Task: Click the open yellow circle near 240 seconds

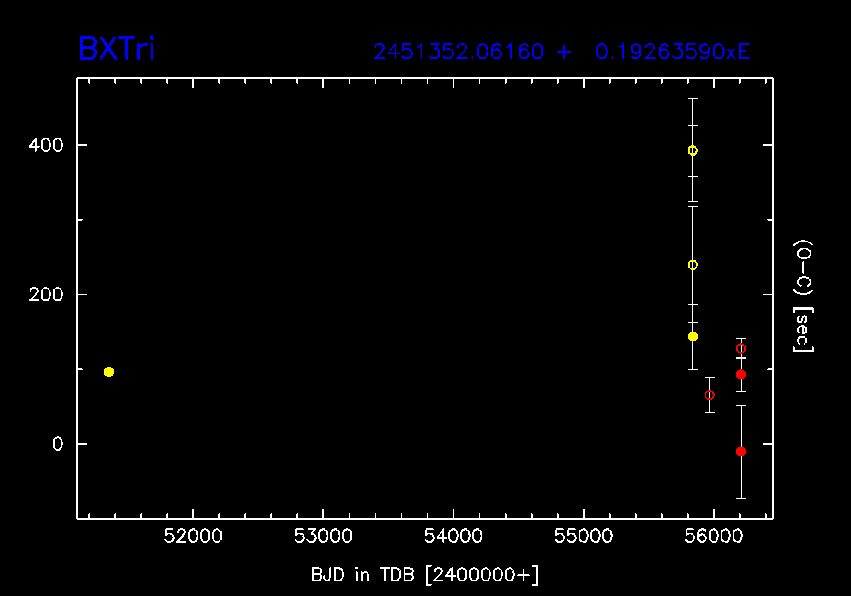Action: pyautogui.click(x=692, y=265)
